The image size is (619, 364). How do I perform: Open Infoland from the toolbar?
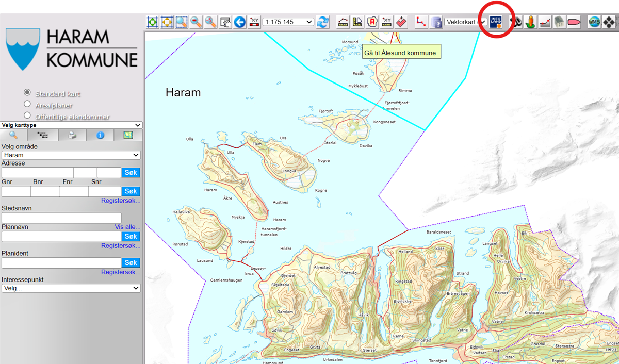point(496,22)
